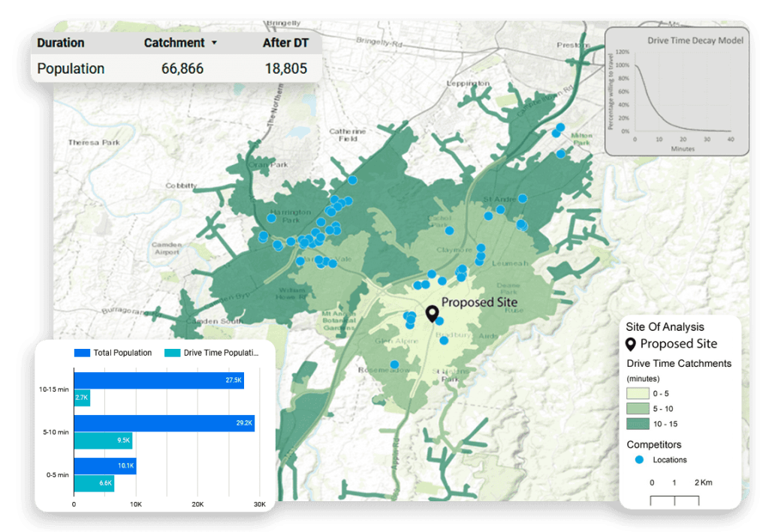The height and width of the screenshot is (532, 769).
Task: Select the 5 - 10 minutes catchment swatch
Action: [639, 409]
